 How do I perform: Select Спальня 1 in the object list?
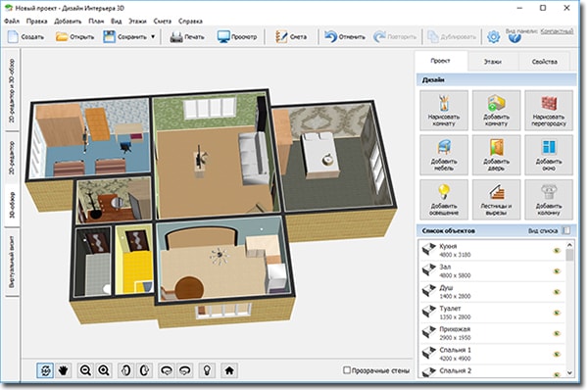(x=492, y=354)
